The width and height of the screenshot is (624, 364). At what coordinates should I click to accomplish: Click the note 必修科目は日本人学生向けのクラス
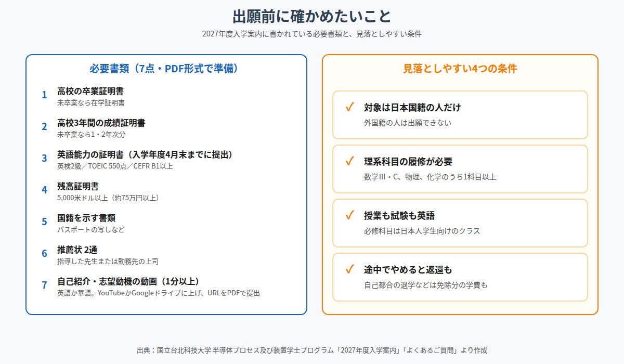422,231
